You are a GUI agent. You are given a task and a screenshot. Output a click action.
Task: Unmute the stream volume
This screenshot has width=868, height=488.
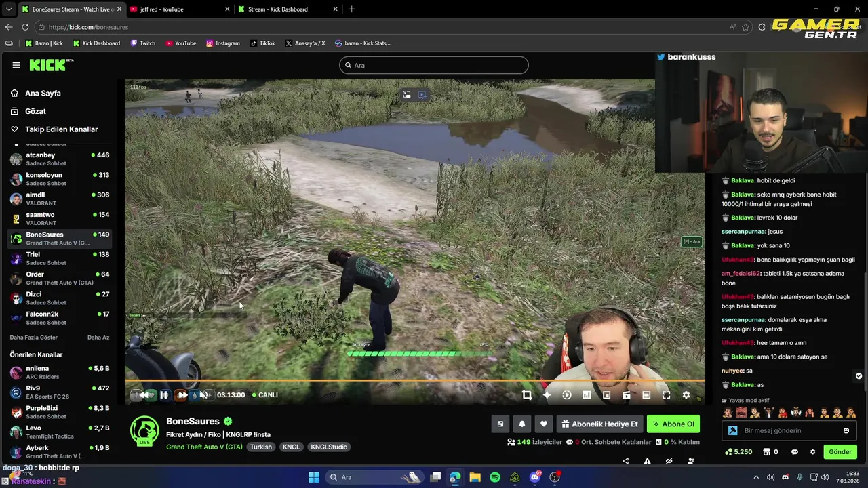(203, 395)
